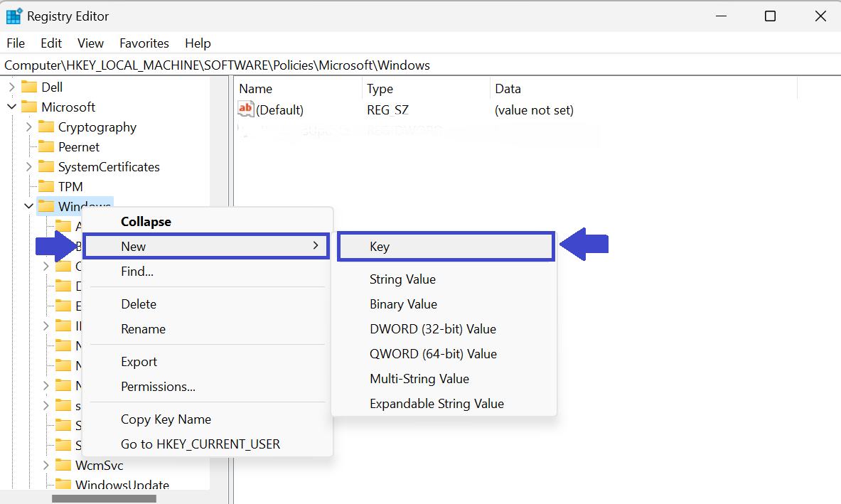Click the horizontal scrollbar in tree pane

104,498
